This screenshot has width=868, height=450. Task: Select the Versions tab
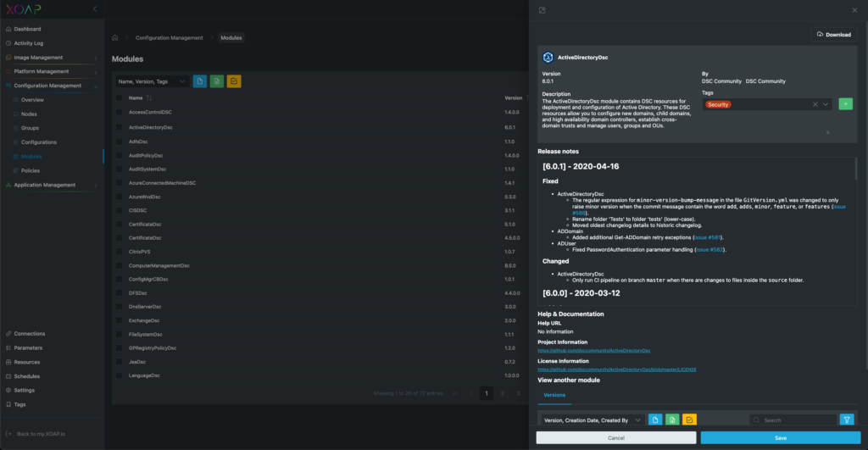554,395
